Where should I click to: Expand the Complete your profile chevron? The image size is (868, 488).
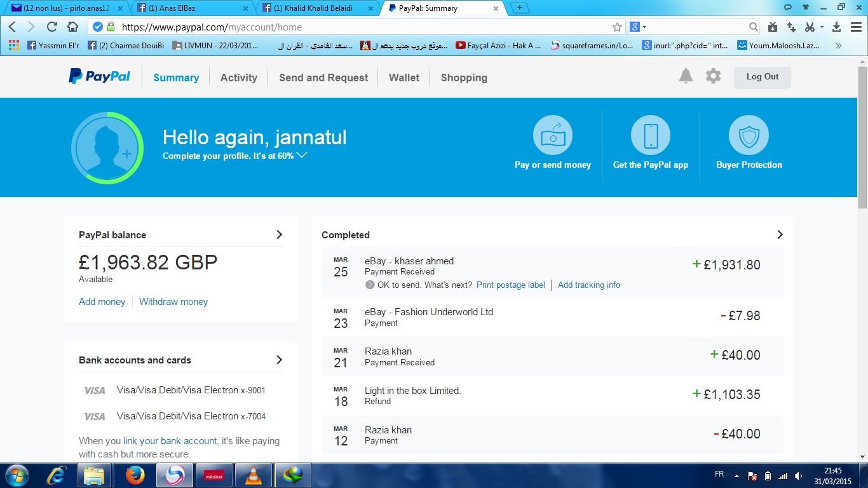[x=302, y=155]
